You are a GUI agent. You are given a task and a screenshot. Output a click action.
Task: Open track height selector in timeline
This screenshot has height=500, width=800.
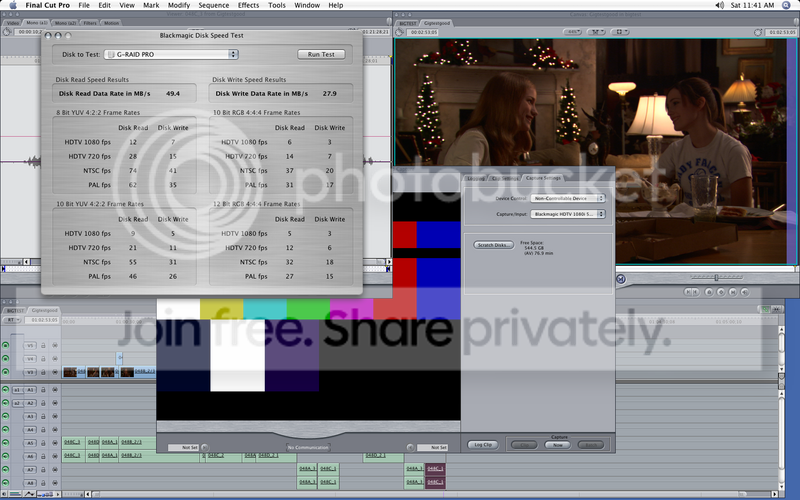pos(46,494)
